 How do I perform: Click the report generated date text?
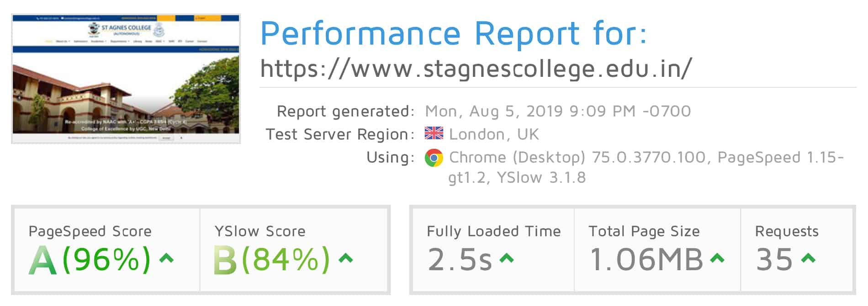click(x=558, y=111)
